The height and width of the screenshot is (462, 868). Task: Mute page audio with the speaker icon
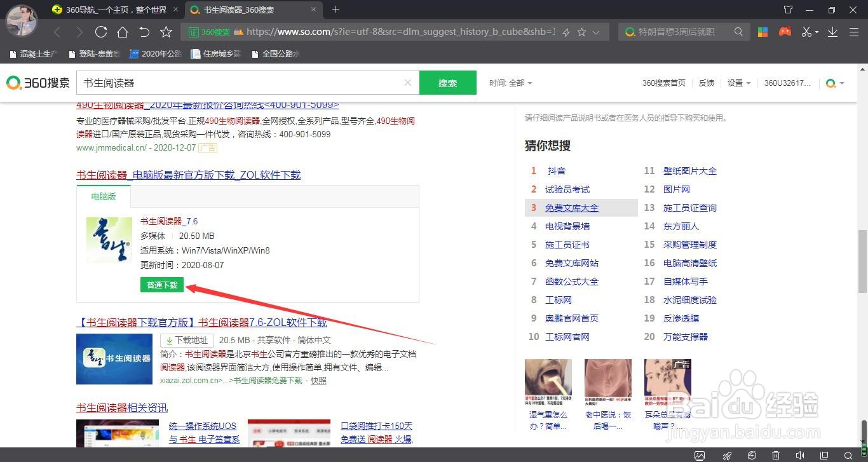click(801, 455)
